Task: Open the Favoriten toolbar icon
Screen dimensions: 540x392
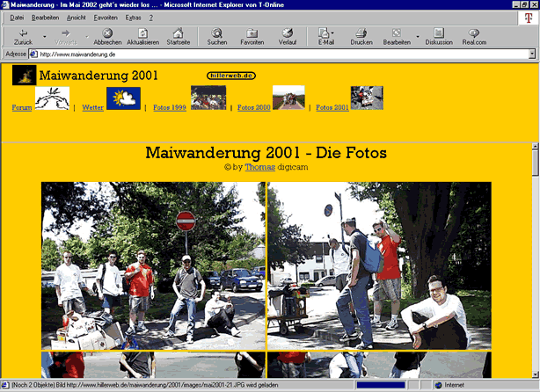Action: pyautogui.click(x=252, y=33)
